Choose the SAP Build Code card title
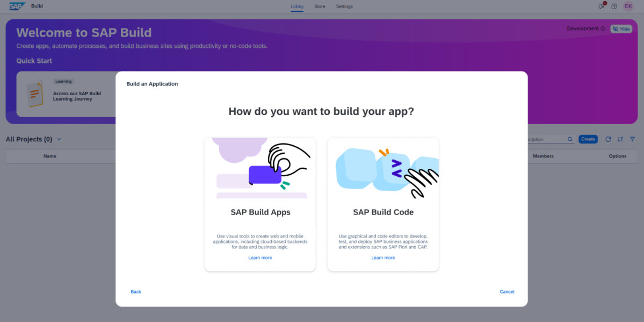The width and height of the screenshot is (644, 322). click(x=383, y=212)
